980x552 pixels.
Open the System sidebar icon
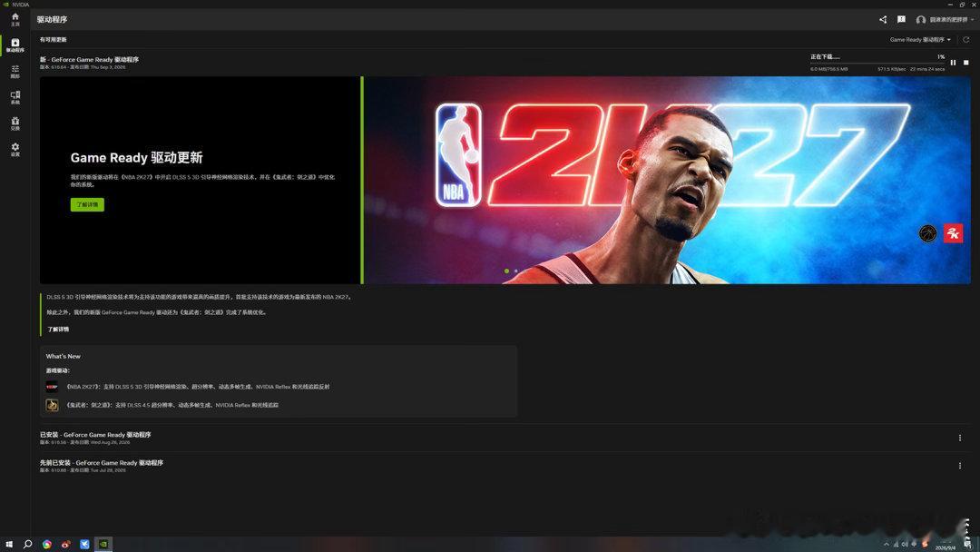15,97
